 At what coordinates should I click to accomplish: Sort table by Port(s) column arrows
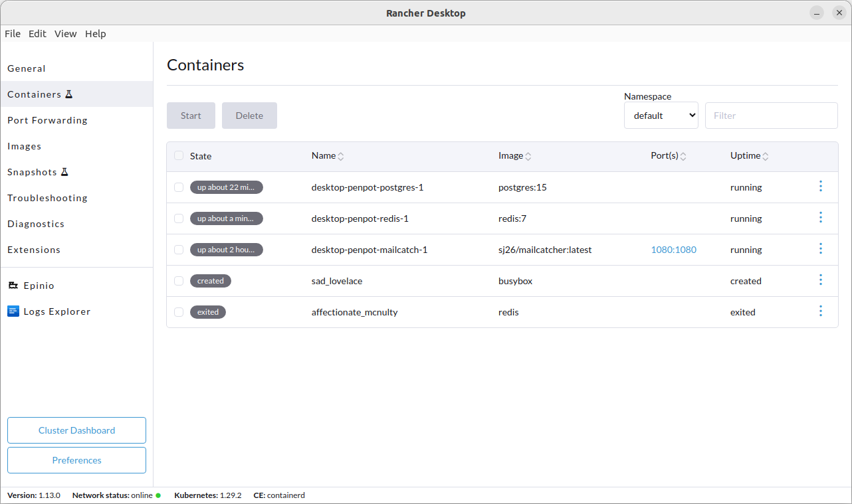coord(683,157)
